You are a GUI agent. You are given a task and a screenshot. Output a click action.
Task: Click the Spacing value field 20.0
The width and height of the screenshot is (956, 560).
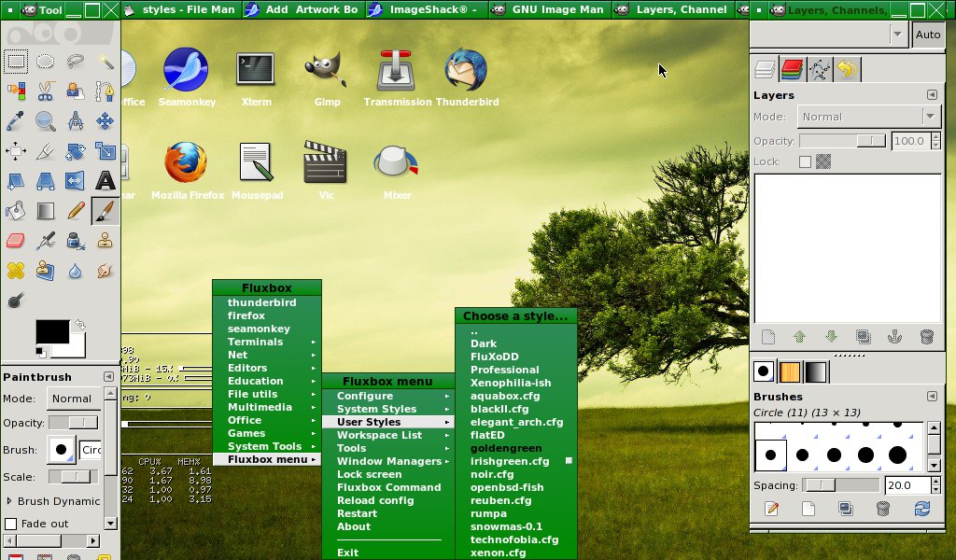point(907,485)
